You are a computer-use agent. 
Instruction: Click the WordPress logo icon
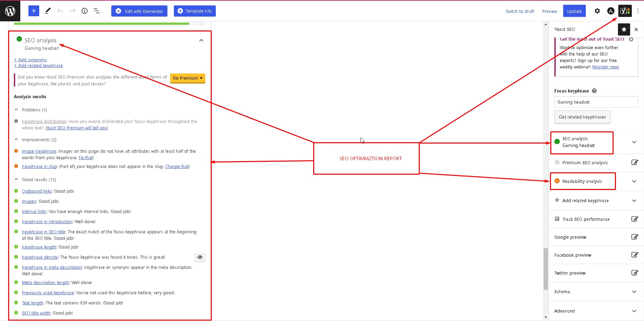tap(10, 10)
